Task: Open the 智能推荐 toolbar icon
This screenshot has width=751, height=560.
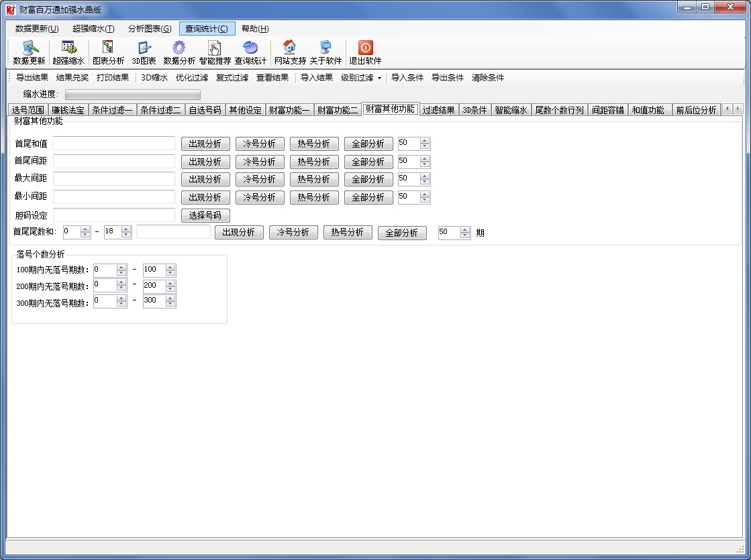Action: click(215, 48)
